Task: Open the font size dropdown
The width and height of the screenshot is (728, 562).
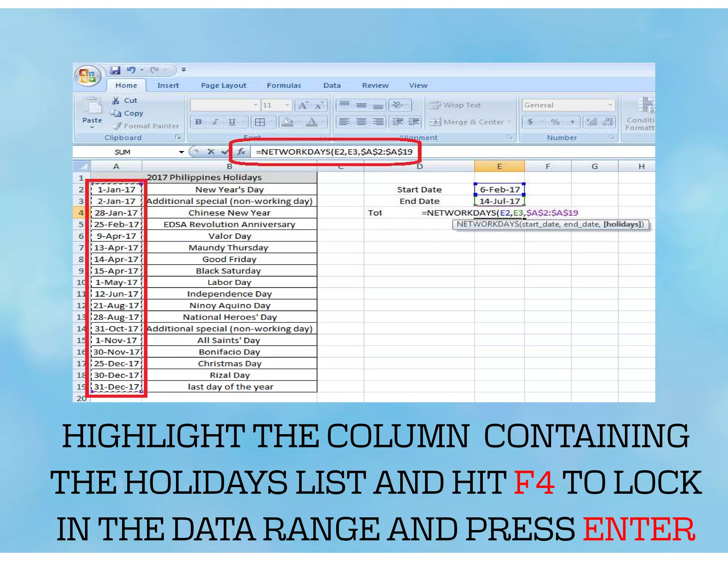Action: pyautogui.click(x=287, y=105)
